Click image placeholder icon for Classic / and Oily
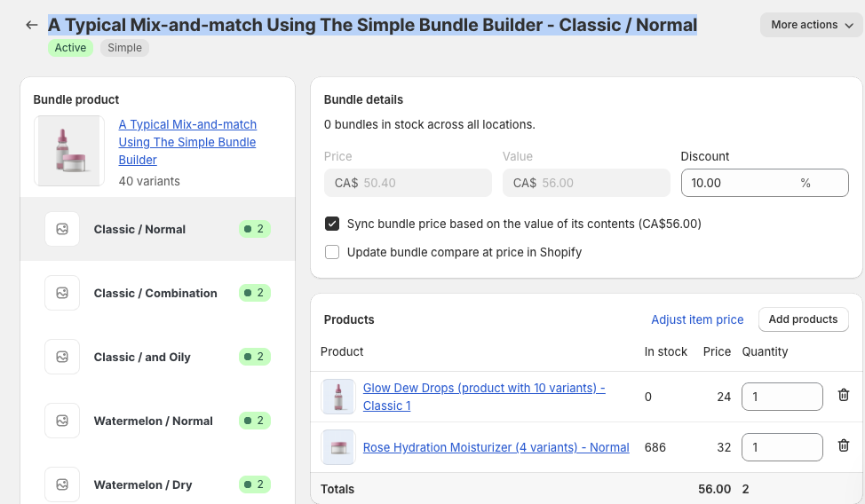Viewport: 865px width, 504px height. coord(62,357)
